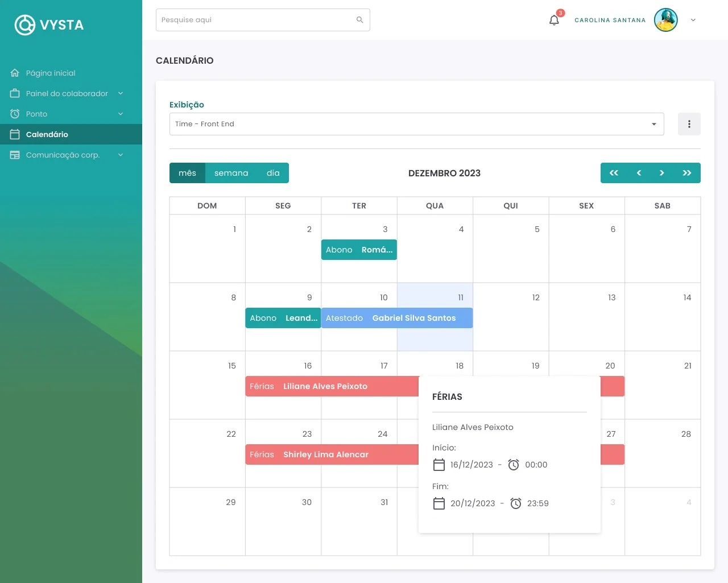This screenshot has width=728, height=583.
Task: Click the DEZEMBRO 2023 title
Action: pos(444,173)
